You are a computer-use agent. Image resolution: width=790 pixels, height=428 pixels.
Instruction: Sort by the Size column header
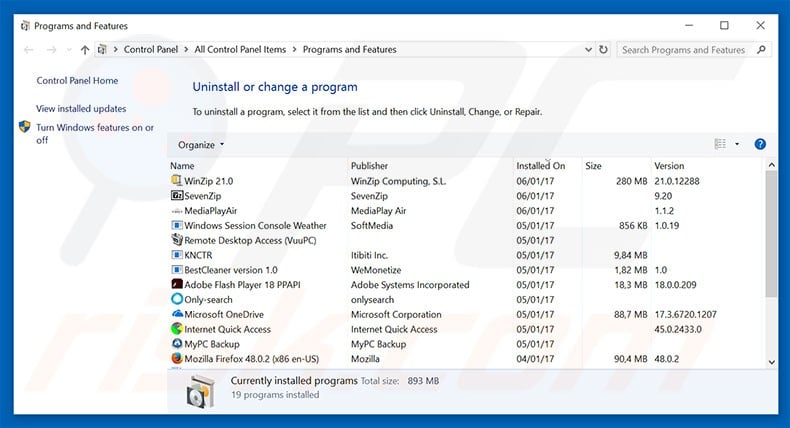(x=593, y=166)
